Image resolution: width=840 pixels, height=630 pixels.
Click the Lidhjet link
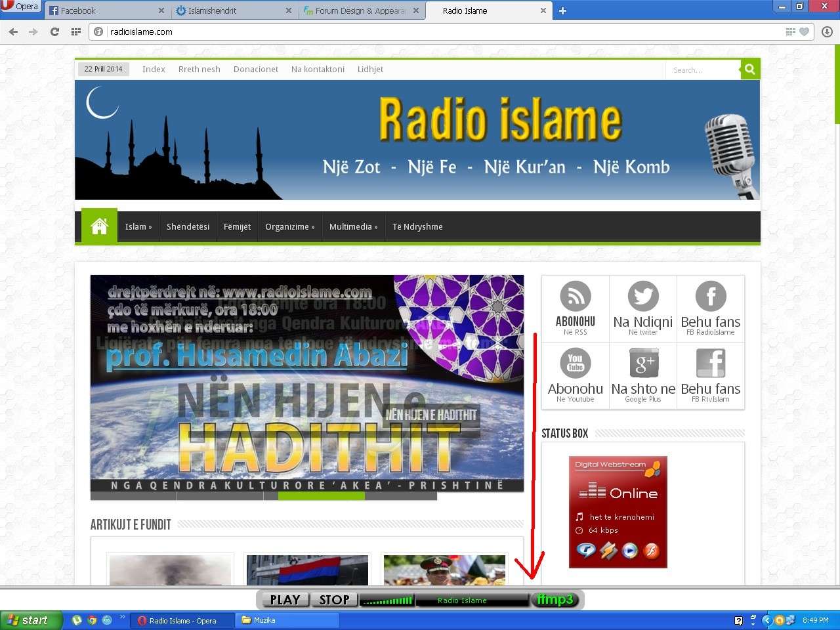click(x=370, y=69)
